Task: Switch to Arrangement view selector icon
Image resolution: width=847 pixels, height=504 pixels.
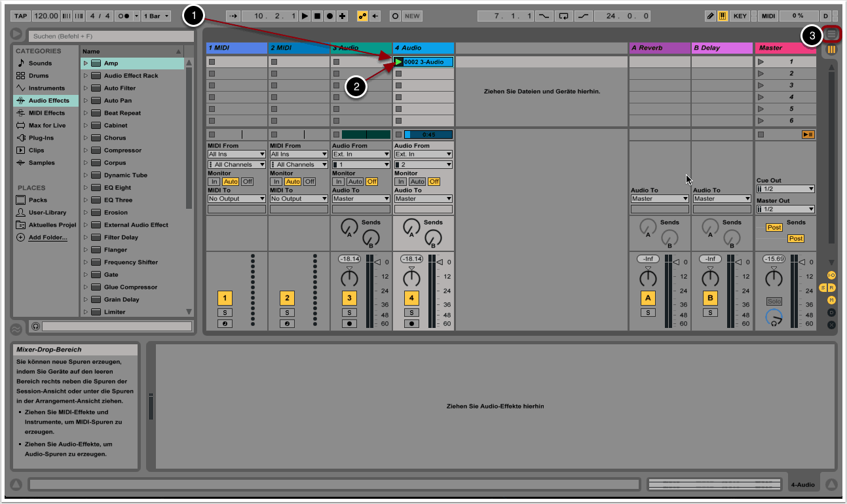Action: [x=832, y=34]
